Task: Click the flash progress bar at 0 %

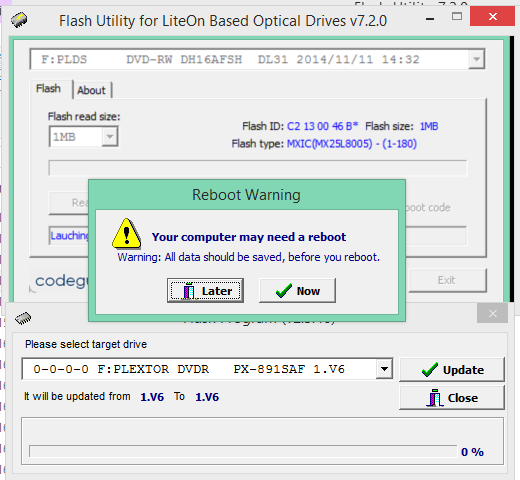Action: click(243, 451)
